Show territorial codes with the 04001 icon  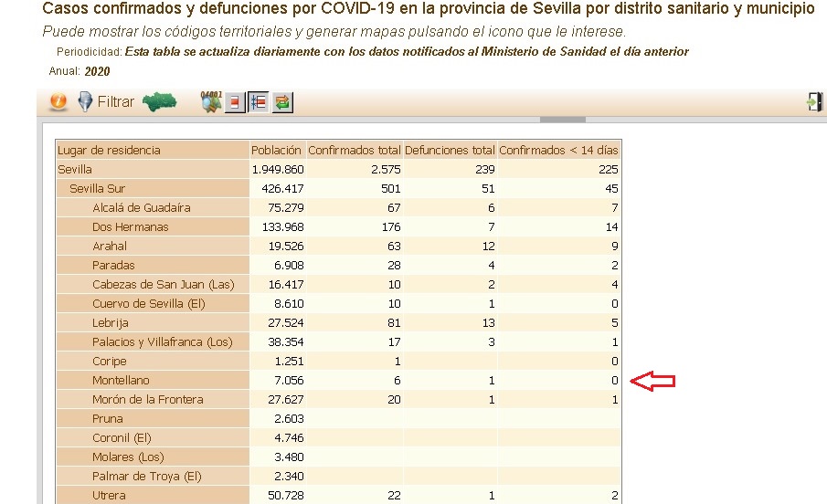212,101
